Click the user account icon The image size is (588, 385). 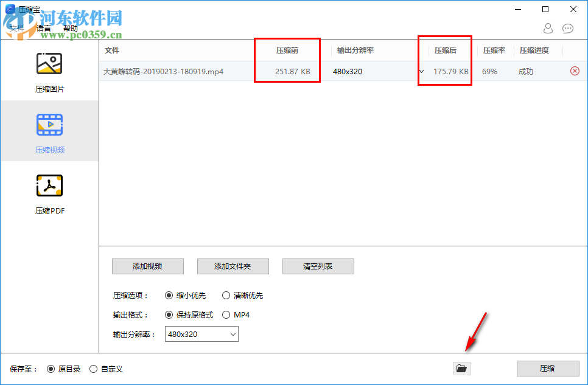[x=547, y=29]
